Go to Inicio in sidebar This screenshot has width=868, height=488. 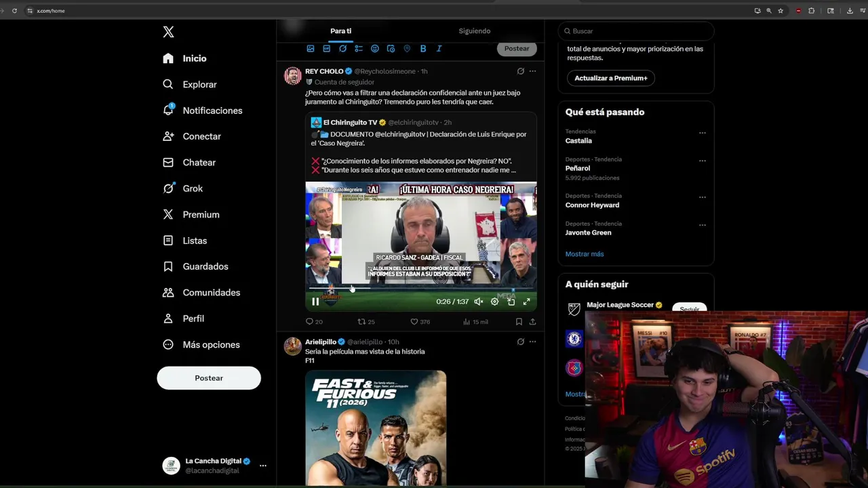point(184,58)
